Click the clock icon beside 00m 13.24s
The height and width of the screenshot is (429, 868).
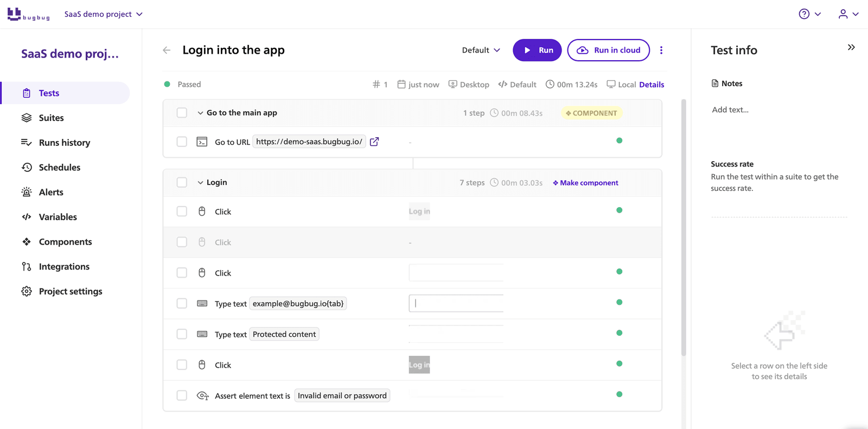coord(550,84)
